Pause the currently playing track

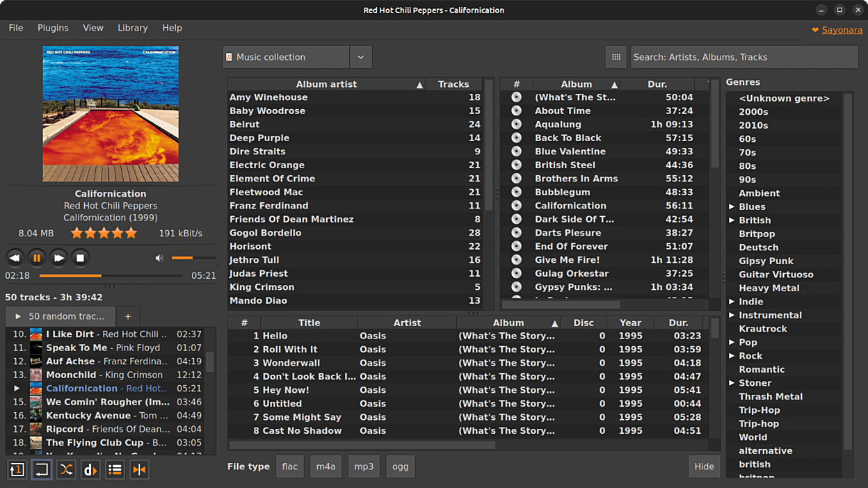click(x=37, y=258)
